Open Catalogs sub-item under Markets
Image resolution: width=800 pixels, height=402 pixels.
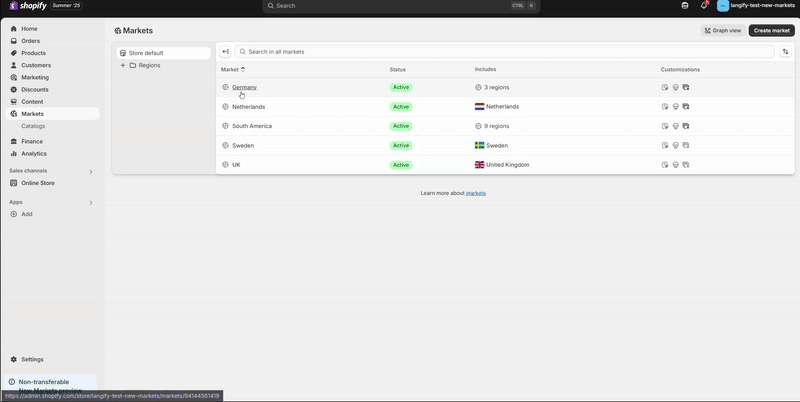[x=33, y=126]
